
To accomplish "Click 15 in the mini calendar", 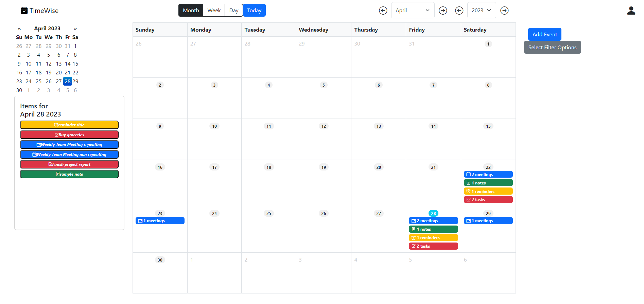I will 75,64.
